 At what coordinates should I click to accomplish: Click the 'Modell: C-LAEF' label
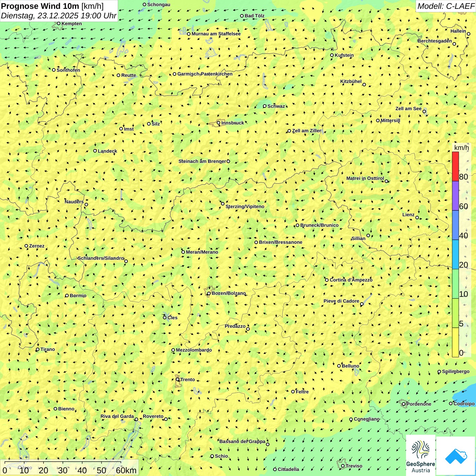446,6
